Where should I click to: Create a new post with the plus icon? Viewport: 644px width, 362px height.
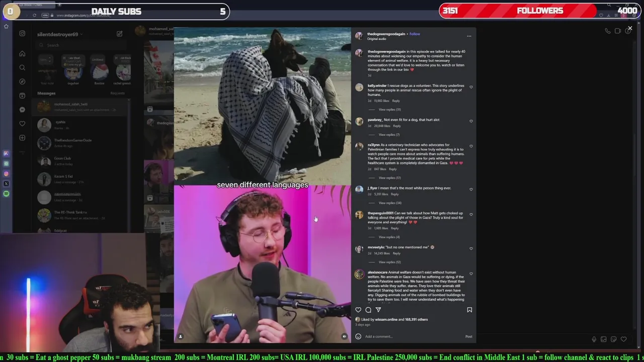[x=22, y=138]
